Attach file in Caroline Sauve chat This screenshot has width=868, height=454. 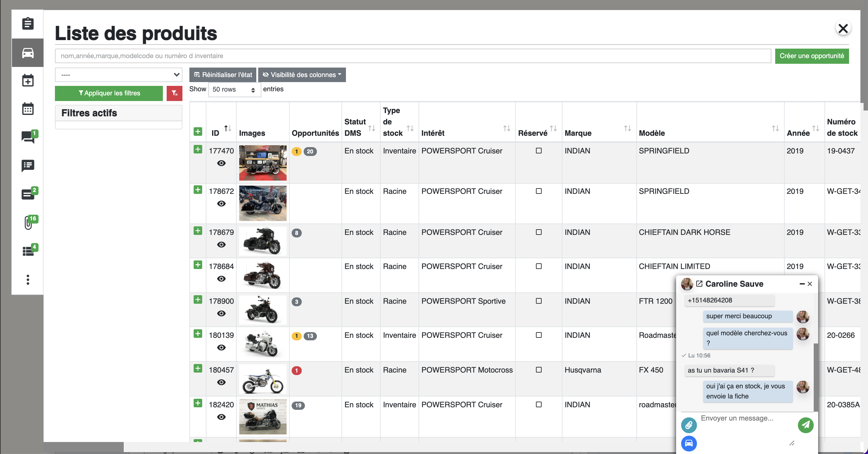click(689, 425)
